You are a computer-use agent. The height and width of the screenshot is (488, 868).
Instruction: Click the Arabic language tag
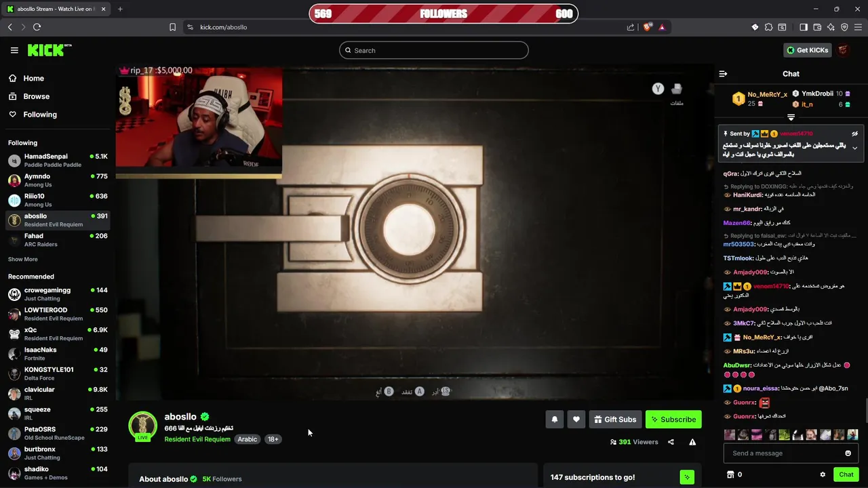(248, 439)
